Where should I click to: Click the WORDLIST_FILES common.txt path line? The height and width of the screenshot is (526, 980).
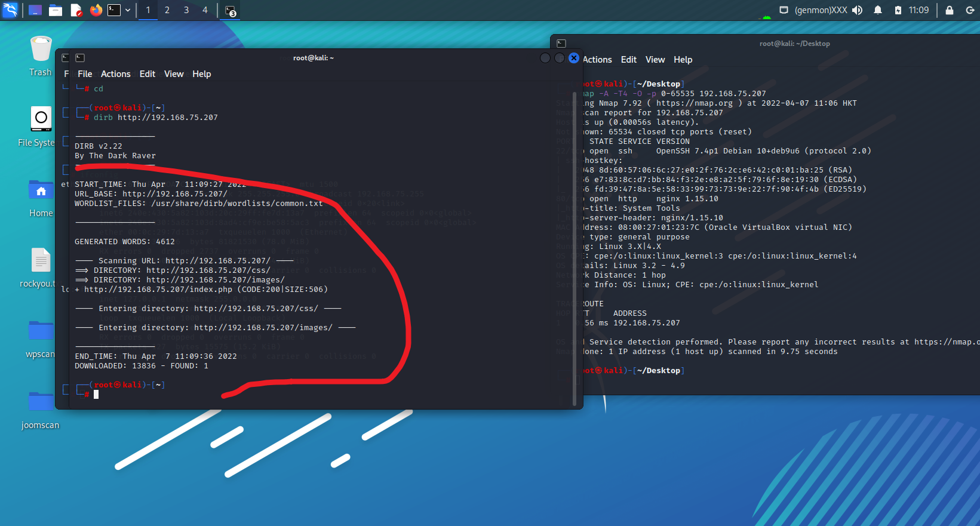199,204
